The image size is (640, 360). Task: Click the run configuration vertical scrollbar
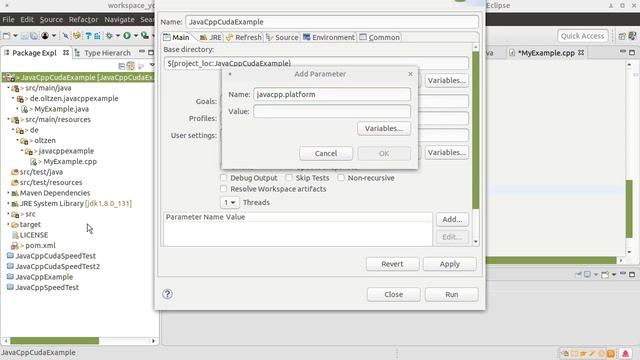click(x=476, y=130)
